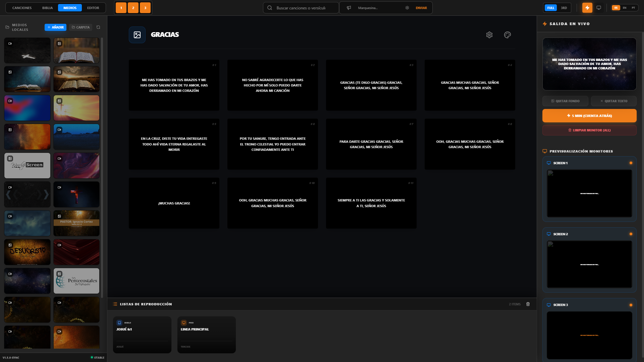
Task: Click ENVIAR to send marquee text
Action: coord(421,7)
